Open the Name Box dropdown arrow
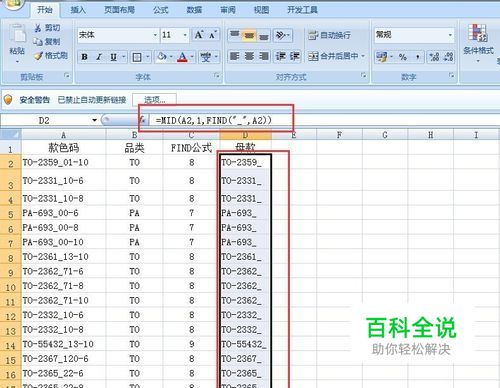Image resolution: width=500 pixels, height=388 pixels. click(95, 120)
